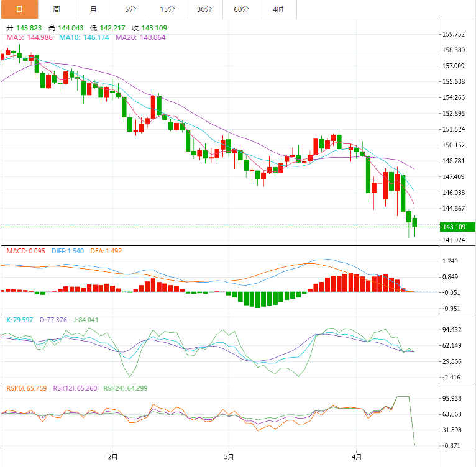Click the -0.951 MACD axis value
The image size is (476, 467).
pyautogui.click(x=451, y=308)
